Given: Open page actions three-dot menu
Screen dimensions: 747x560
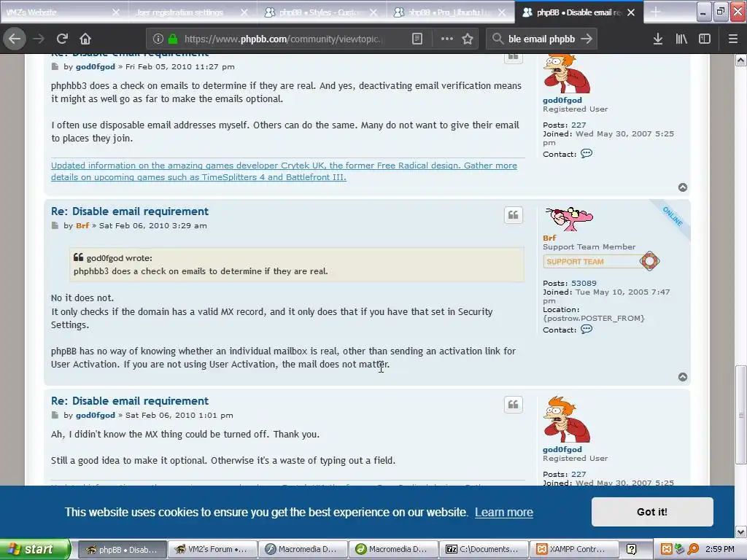Looking at the screenshot, I should tap(447, 39).
